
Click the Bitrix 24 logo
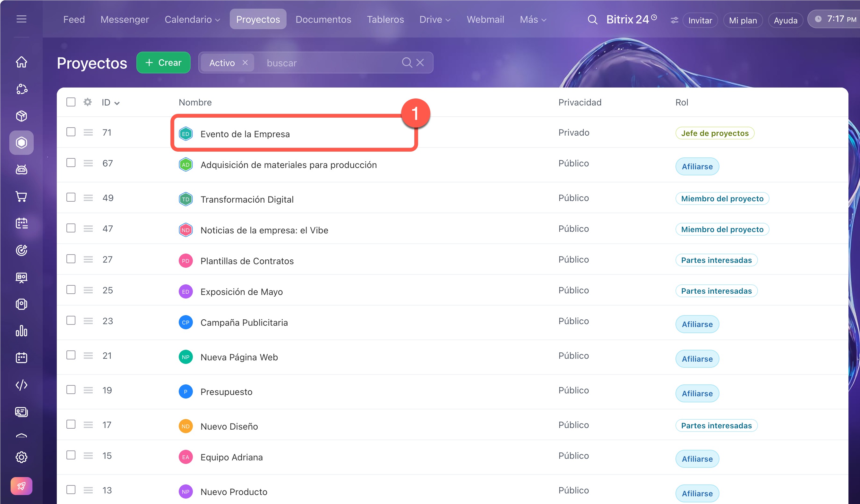tap(631, 20)
